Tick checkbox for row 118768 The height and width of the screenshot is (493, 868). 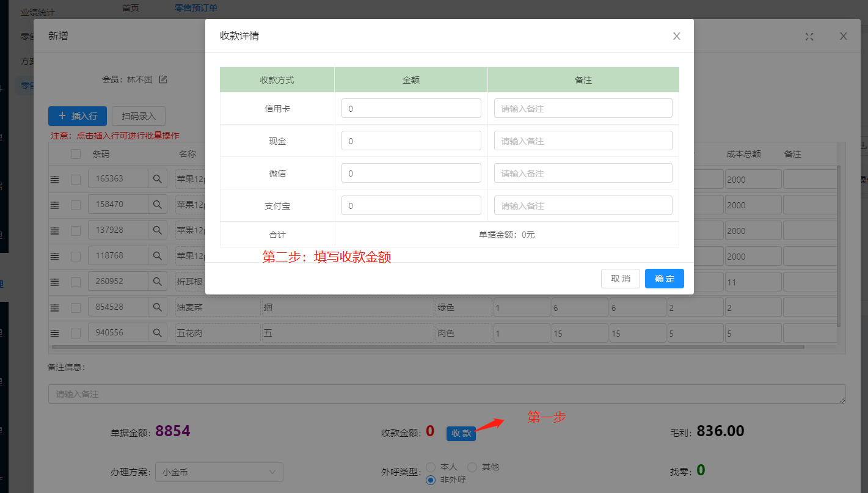[x=76, y=257]
